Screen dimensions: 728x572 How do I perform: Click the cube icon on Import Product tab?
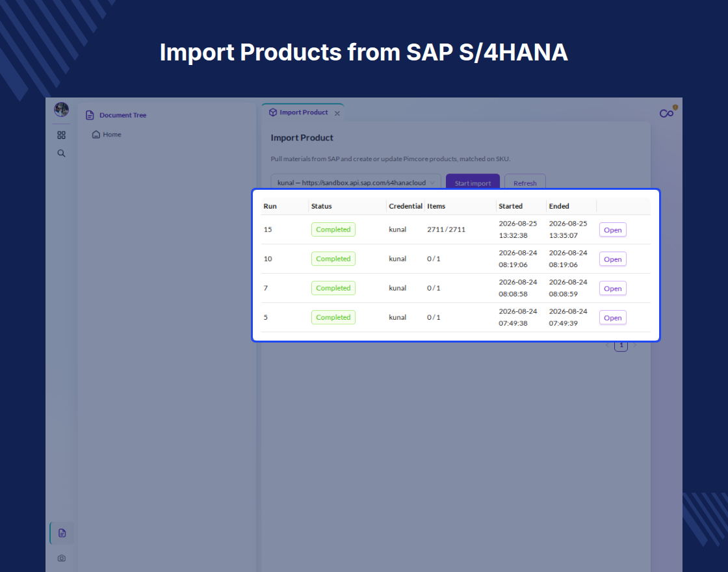[x=273, y=112]
